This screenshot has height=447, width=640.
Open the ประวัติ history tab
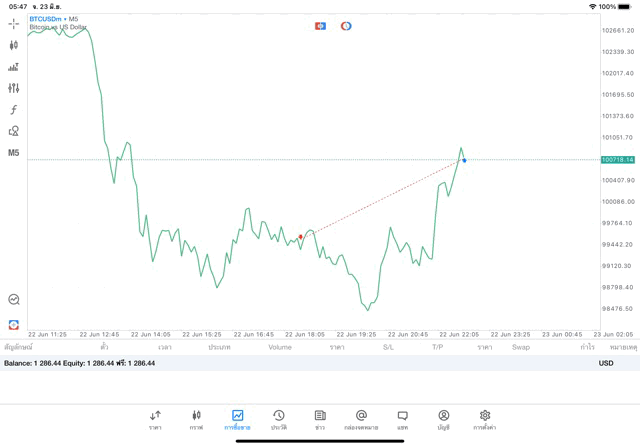coord(279,419)
